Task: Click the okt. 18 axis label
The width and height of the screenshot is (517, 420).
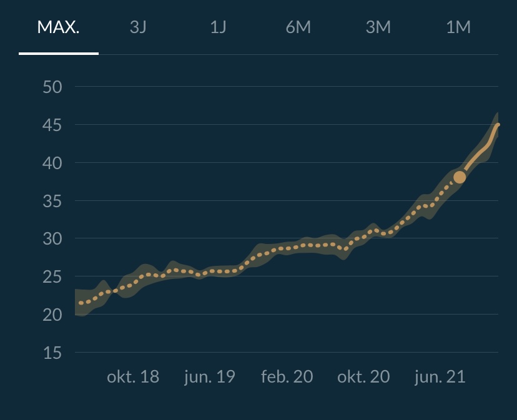Action: pos(133,377)
